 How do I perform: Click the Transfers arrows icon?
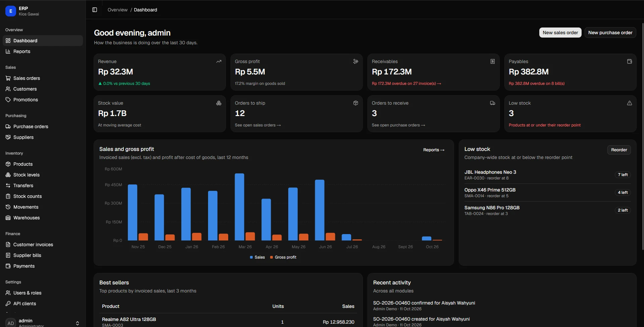pos(8,185)
